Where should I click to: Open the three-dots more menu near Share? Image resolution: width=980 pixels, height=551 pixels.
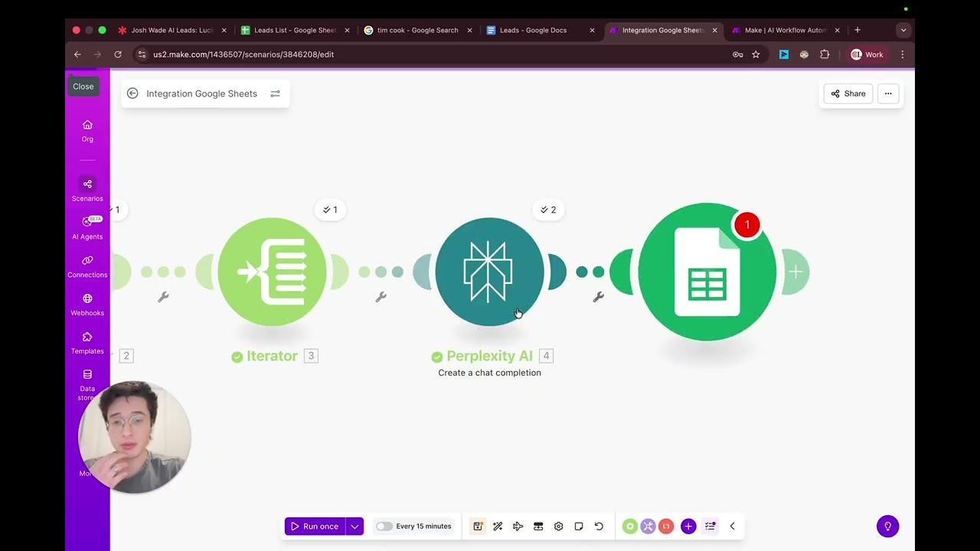pos(888,93)
